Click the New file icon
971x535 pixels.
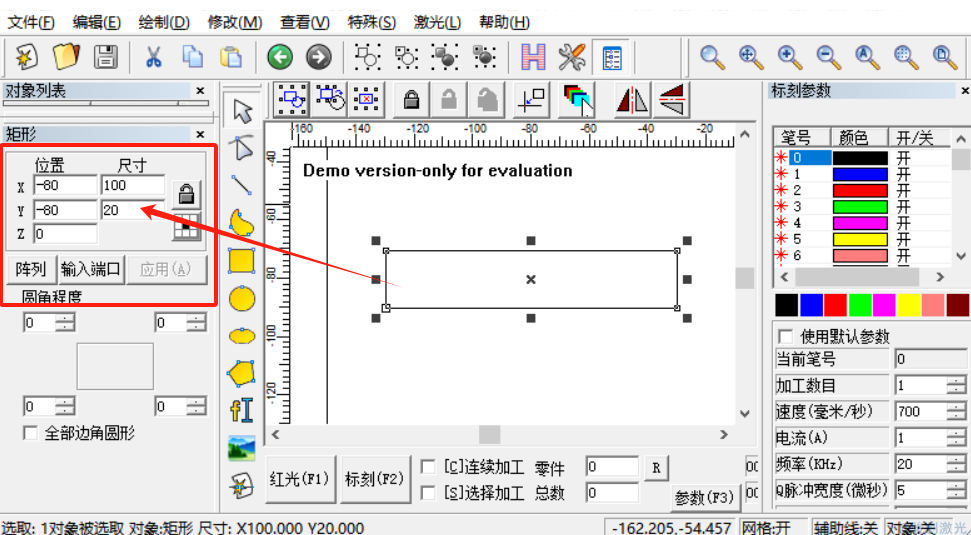tap(26, 57)
